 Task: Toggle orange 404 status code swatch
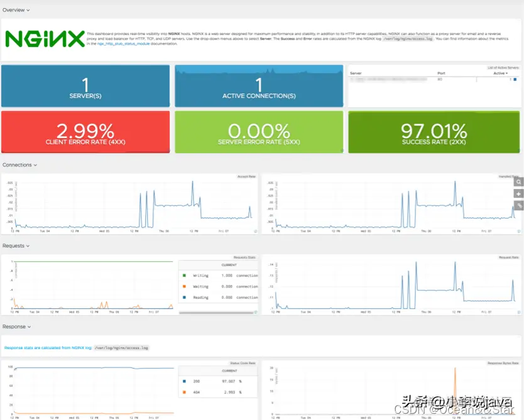coord(184,392)
